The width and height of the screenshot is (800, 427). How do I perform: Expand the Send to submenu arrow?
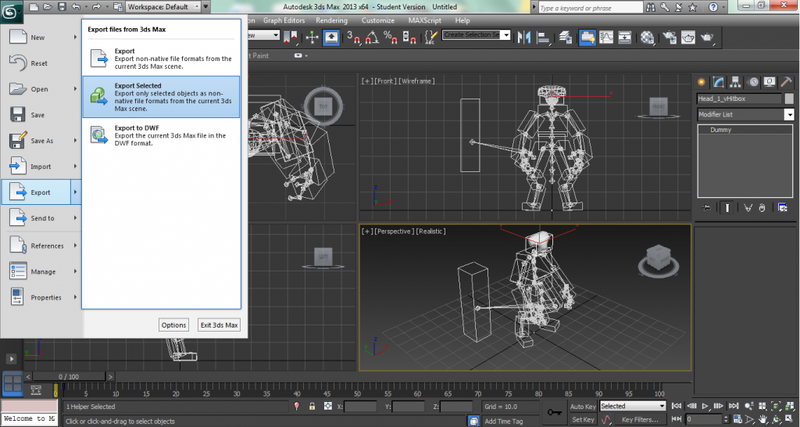(76, 218)
